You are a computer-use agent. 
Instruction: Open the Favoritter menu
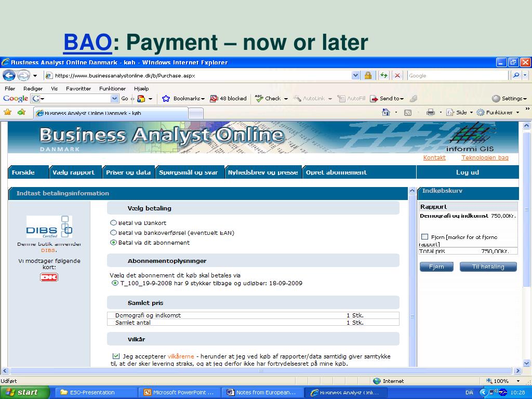click(x=78, y=88)
